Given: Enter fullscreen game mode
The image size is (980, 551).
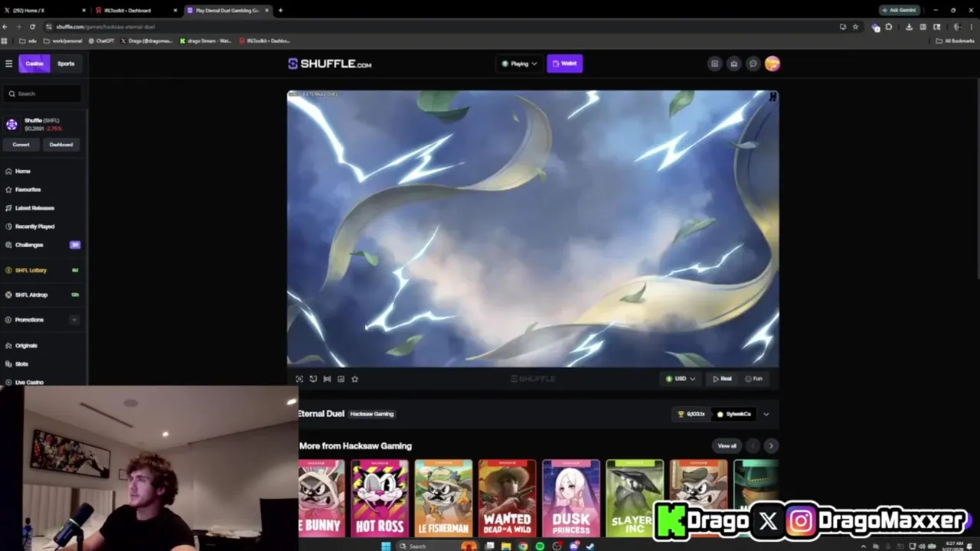Looking at the screenshot, I should 299,379.
